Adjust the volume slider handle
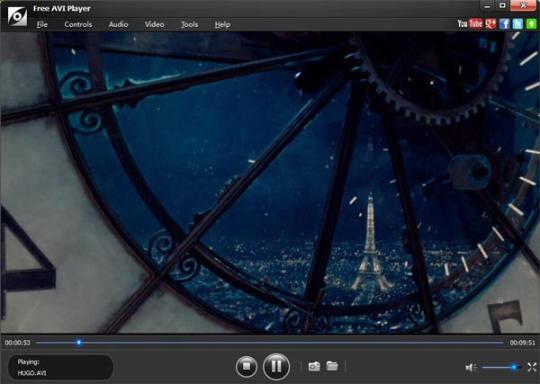 pos(514,367)
